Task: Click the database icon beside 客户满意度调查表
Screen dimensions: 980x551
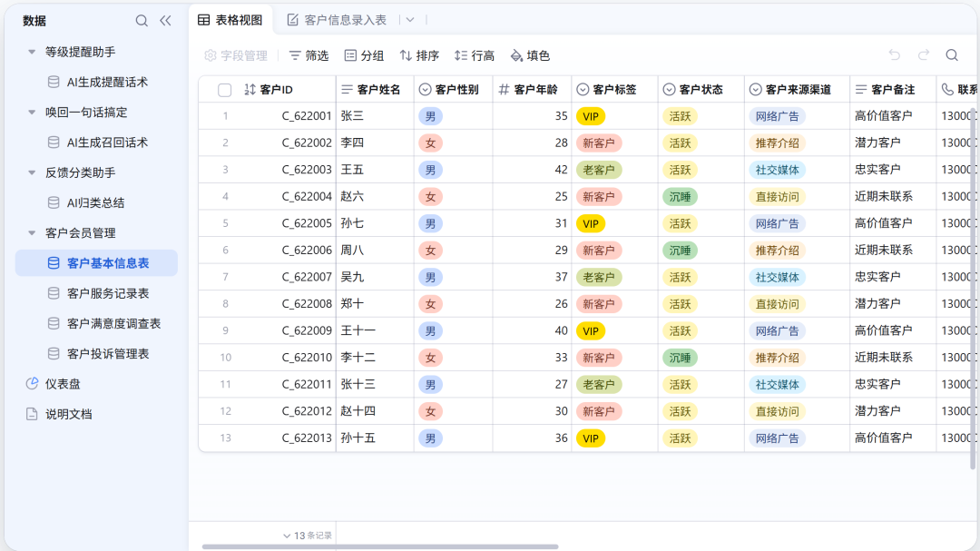Action: point(54,323)
